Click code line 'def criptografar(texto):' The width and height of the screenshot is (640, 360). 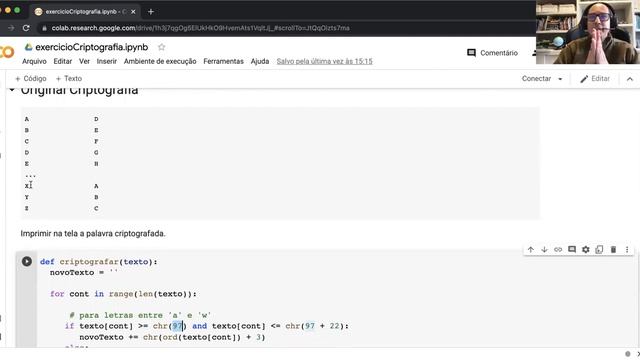point(99,262)
